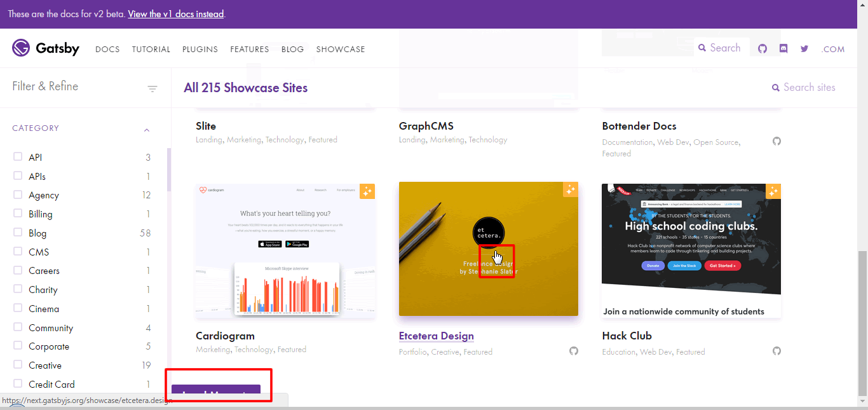The height and width of the screenshot is (410, 868).
Task: Click the Agency category label
Action: point(44,195)
